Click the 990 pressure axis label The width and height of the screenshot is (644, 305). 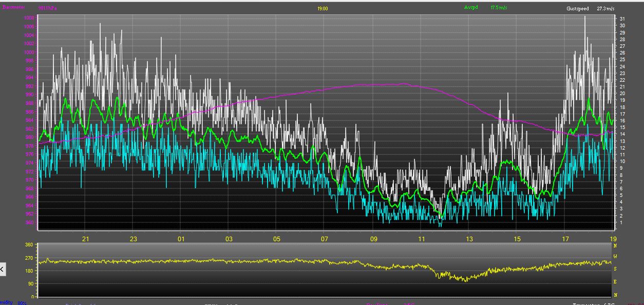(x=30, y=95)
